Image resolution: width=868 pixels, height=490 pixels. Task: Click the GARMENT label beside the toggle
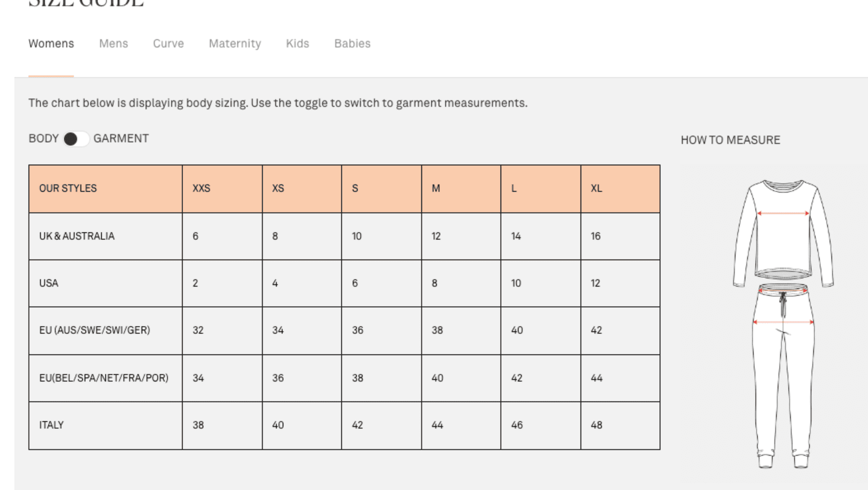click(121, 138)
